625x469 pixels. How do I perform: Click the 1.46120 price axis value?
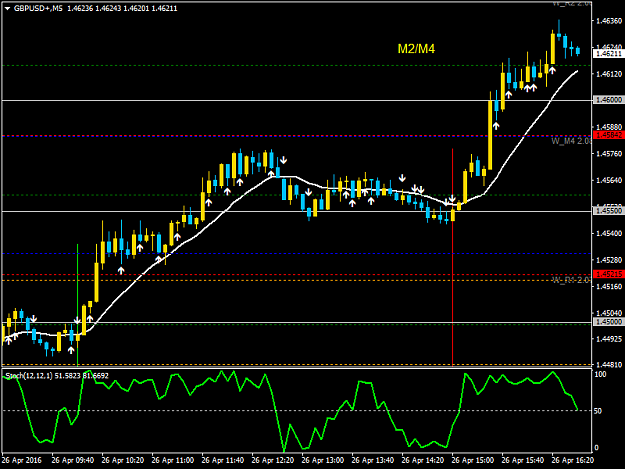(609, 74)
